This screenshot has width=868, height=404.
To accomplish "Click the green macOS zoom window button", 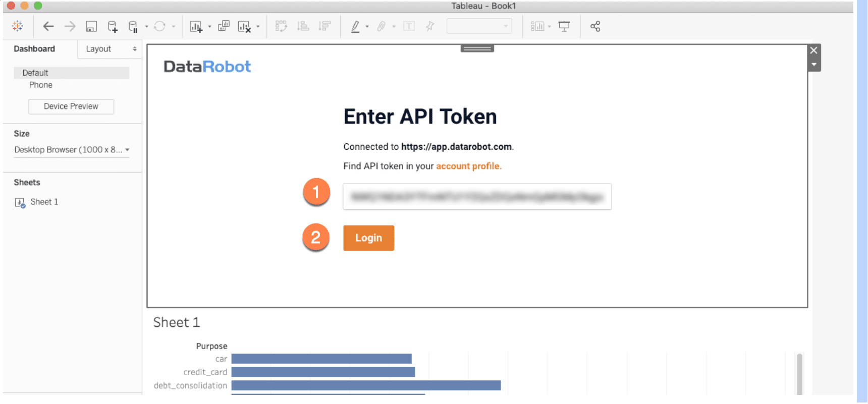I will click(x=37, y=6).
